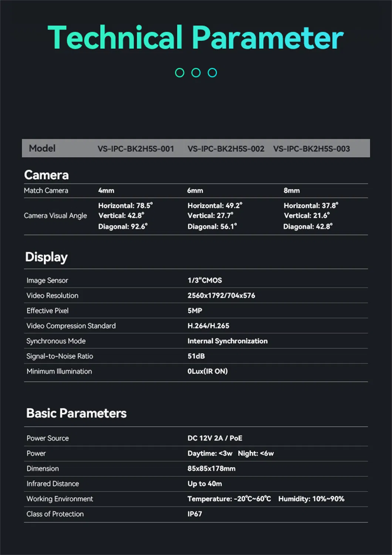Collapse the Display section header

tap(46, 257)
